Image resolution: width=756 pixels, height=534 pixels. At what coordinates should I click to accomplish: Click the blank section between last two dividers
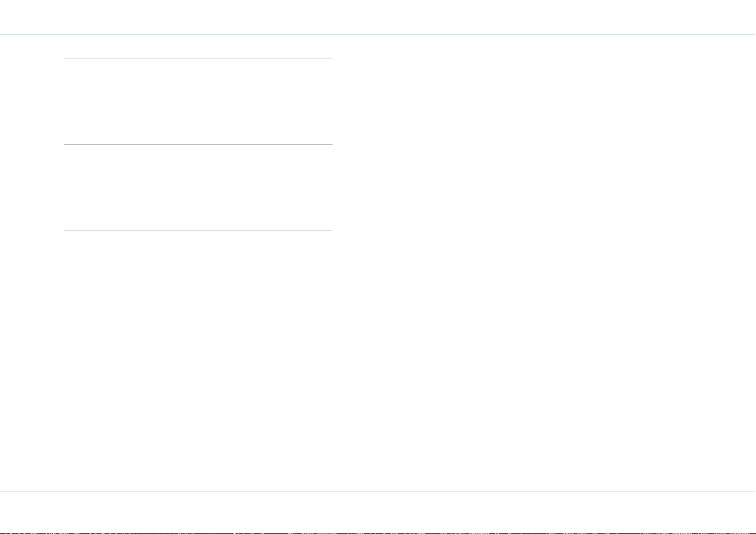(198, 188)
